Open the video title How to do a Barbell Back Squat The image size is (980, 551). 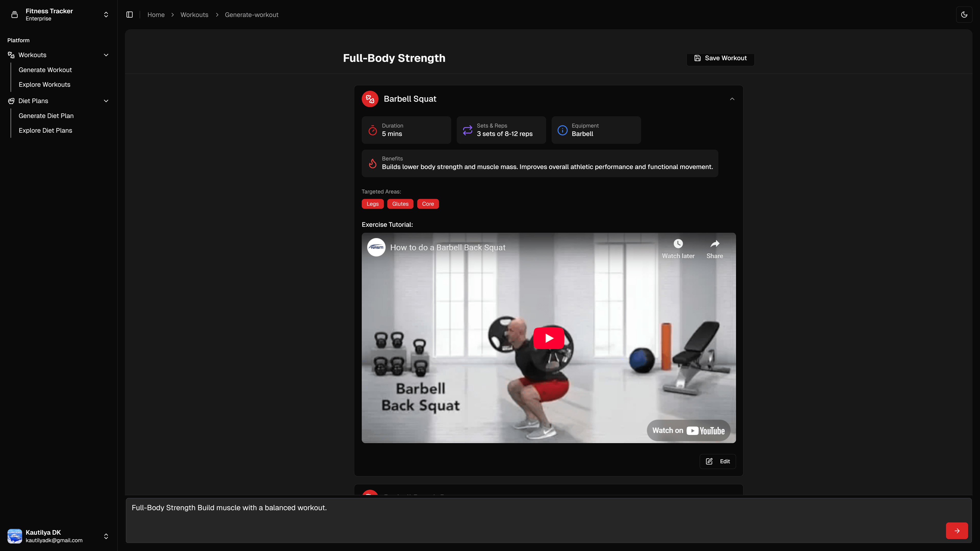click(x=448, y=247)
